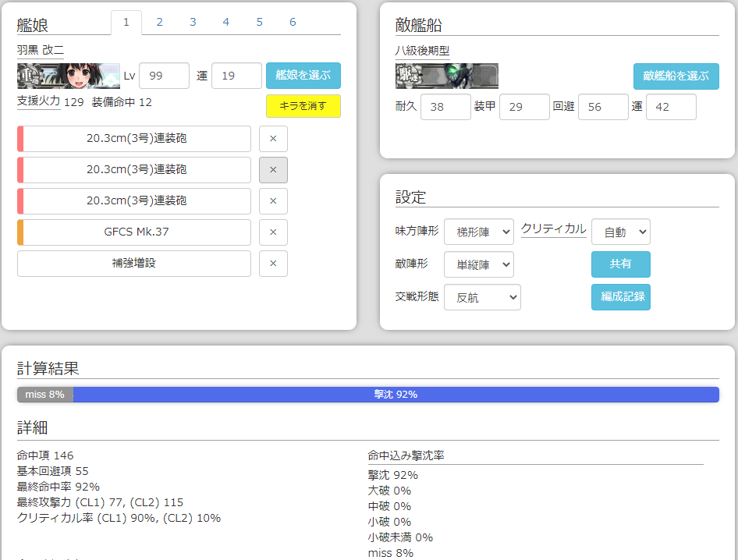Click the 編成記録 fleet record button

[620, 297]
